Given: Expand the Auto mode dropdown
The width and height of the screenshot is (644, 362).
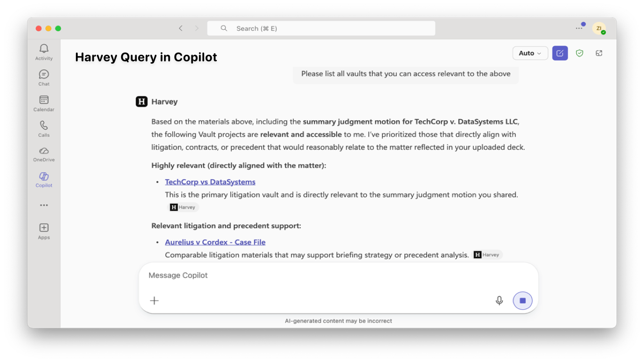Looking at the screenshot, I should tap(530, 53).
